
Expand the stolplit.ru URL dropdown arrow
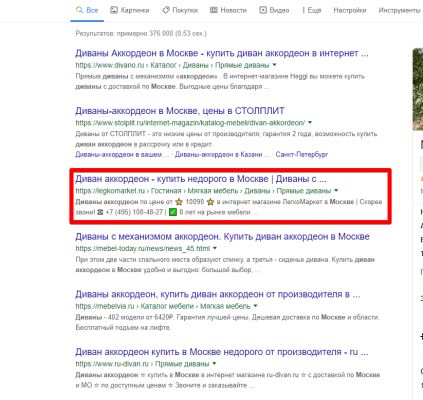point(310,122)
